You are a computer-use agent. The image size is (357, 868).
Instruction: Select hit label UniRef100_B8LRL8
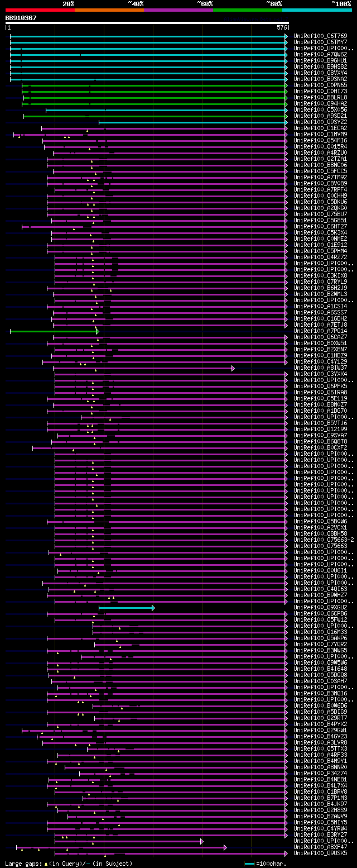320,97
